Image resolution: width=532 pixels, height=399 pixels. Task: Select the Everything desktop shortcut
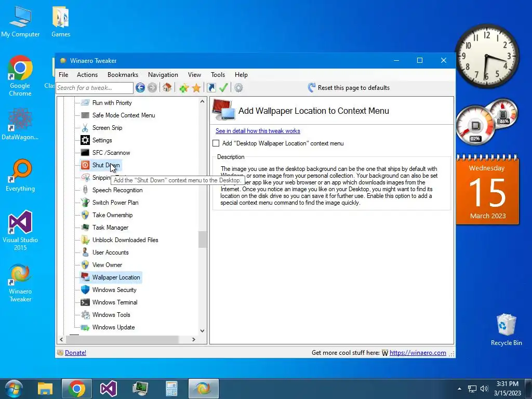point(20,176)
